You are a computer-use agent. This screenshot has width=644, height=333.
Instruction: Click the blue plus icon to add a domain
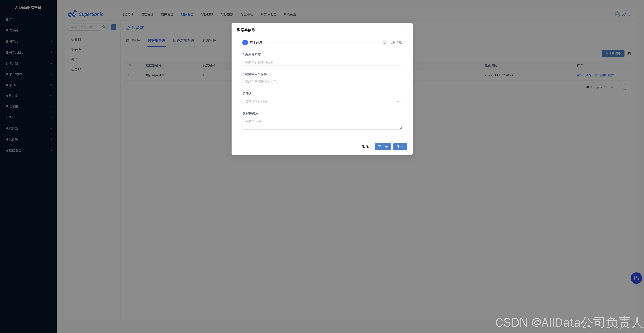pyautogui.click(x=113, y=27)
